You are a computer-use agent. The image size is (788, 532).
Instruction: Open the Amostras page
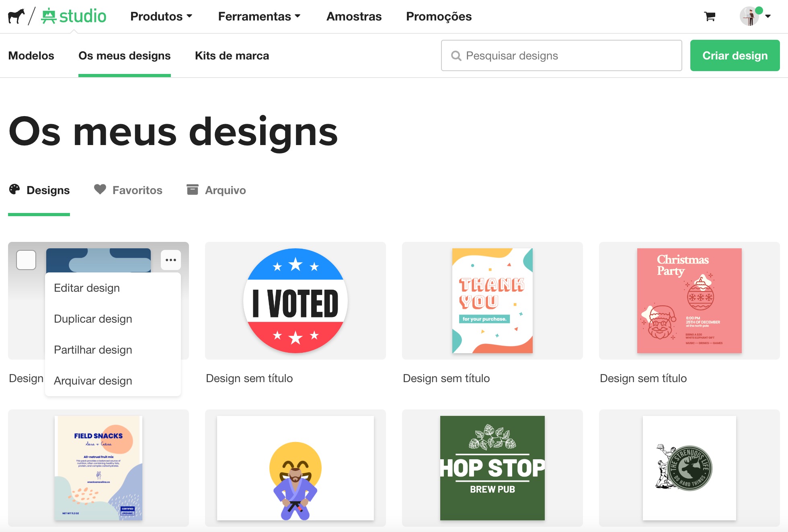click(x=353, y=16)
